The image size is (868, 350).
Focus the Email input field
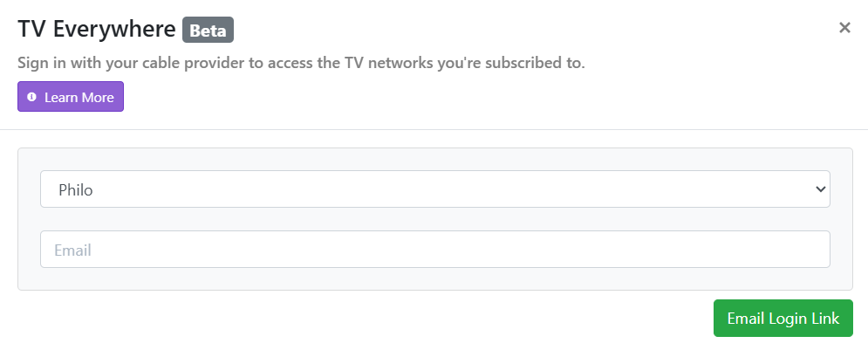[x=434, y=250]
